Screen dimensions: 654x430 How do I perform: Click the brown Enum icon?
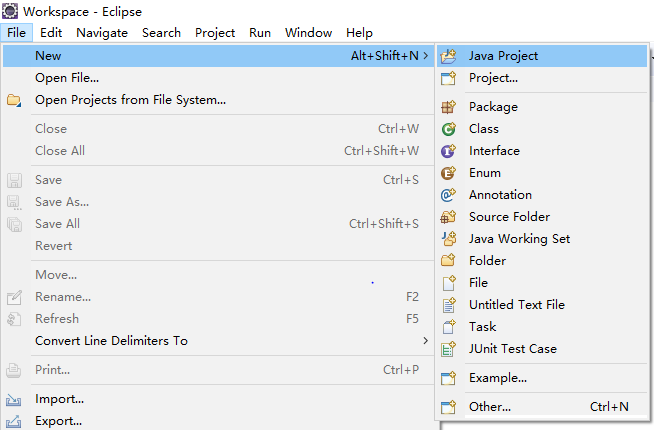coord(448,173)
